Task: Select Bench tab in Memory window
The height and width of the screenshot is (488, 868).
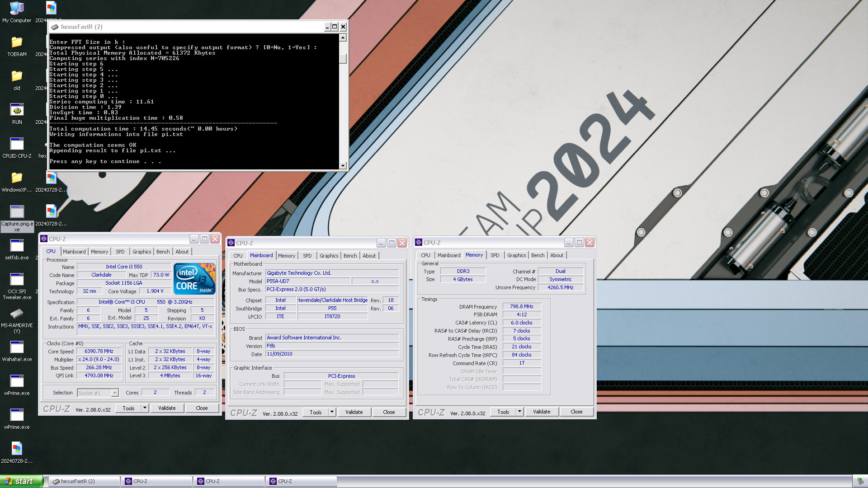Action: (x=538, y=255)
